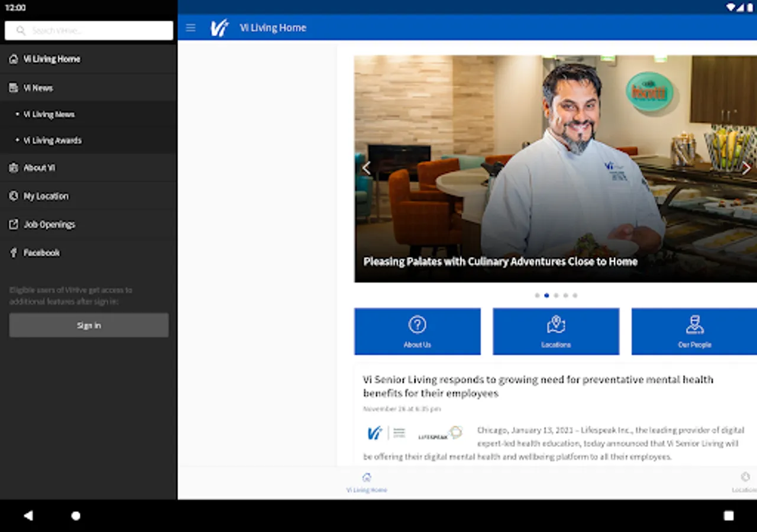Open Job Openings menu item
Image resolution: width=757 pixels, height=532 pixels.
click(89, 225)
